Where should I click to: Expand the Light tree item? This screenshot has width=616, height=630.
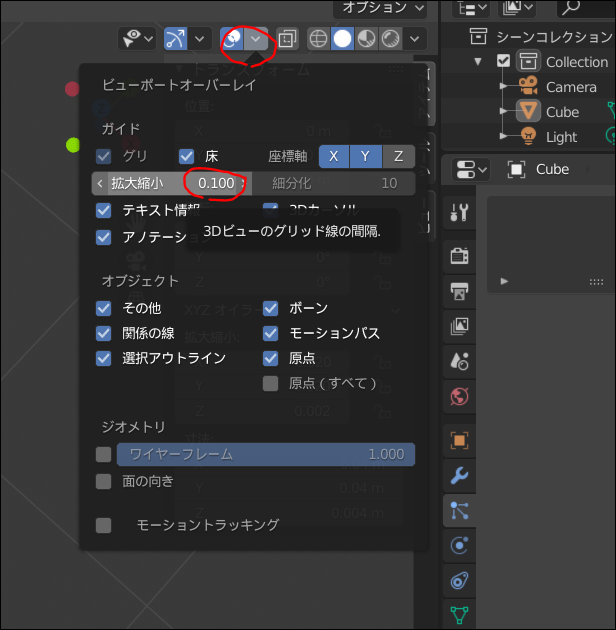tap(503, 136)
